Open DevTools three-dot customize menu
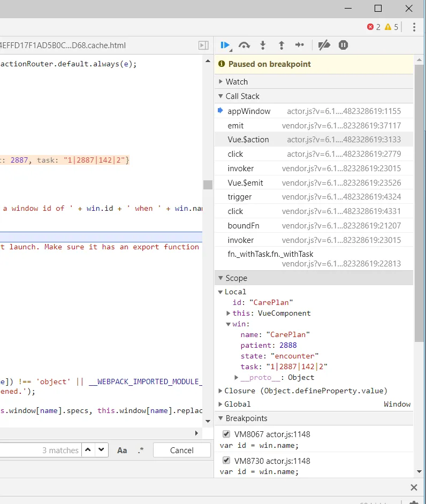This screenshot has width=426, height=504. tap(414, 27)
